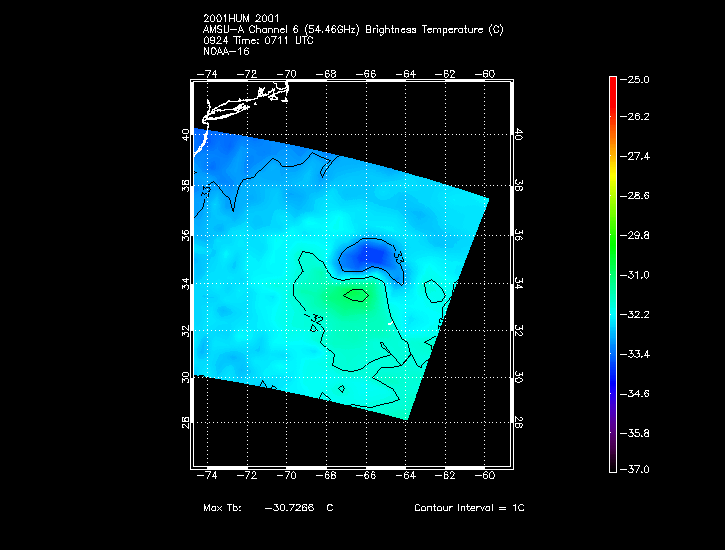725x550 pixels.
Task: Click the blue section of the color bar
Action: coord(612,365)
